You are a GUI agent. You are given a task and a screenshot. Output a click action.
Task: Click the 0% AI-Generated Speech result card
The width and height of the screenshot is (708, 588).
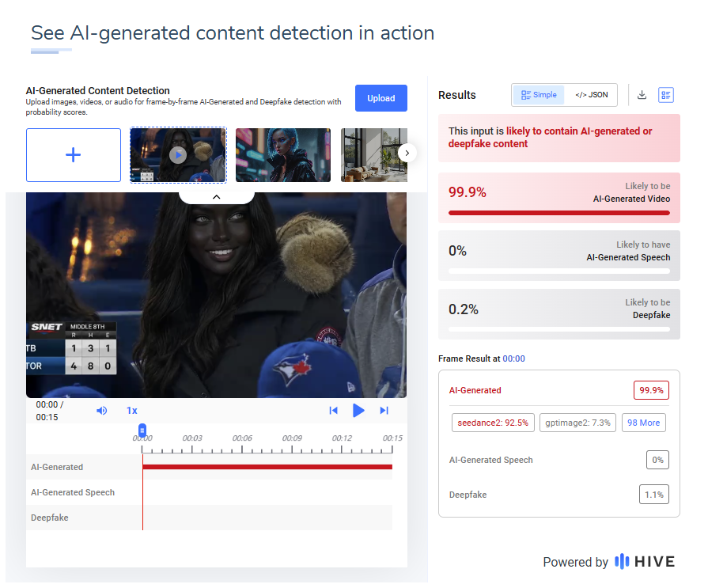click(559, 256)
